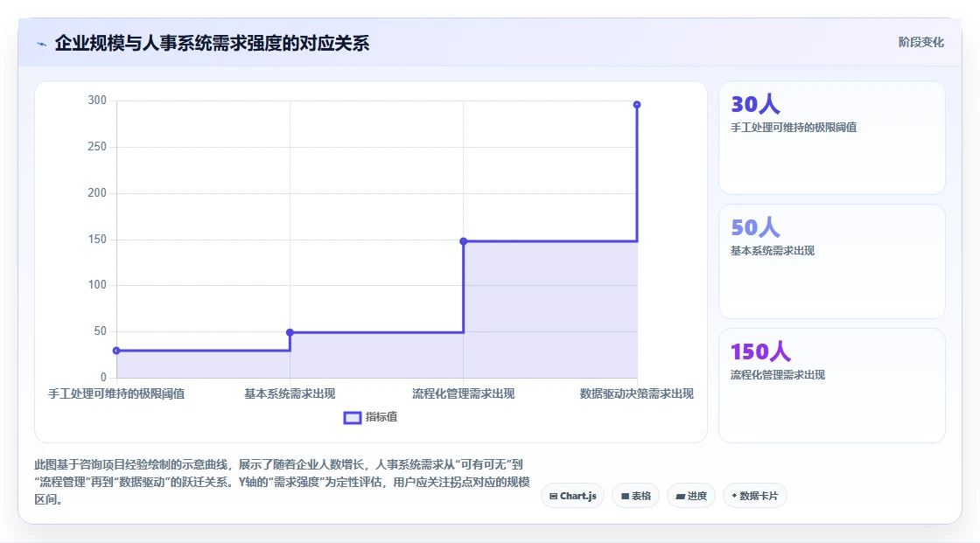Toggle the 指标值 legend item
Viewport: 980px width, 543px height.
click(x=370, y=417)
